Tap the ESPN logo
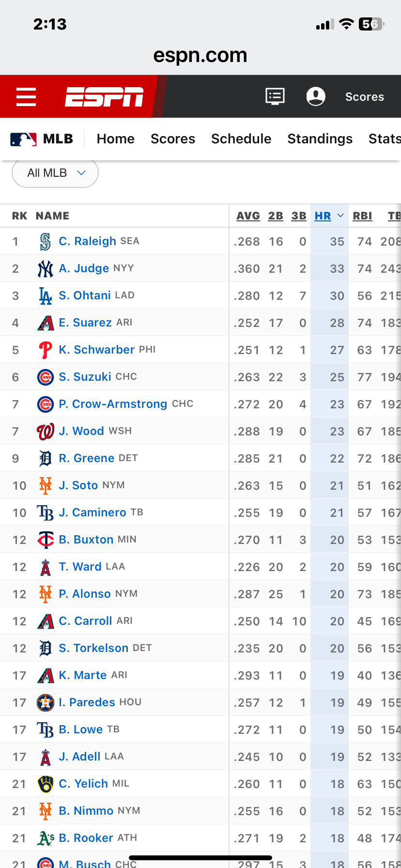This screenshot has height=868, width=401. coord(104,96)
